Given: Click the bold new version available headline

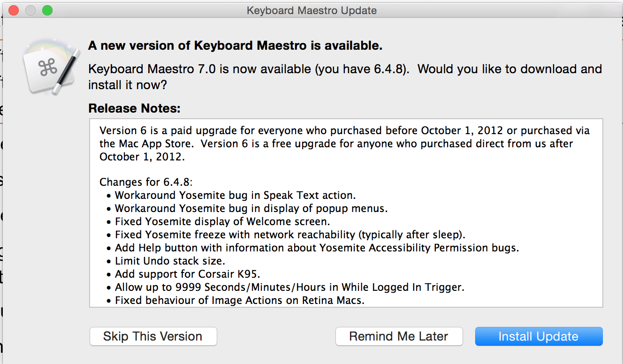Looking at the screenshot, I should [236, 45].
